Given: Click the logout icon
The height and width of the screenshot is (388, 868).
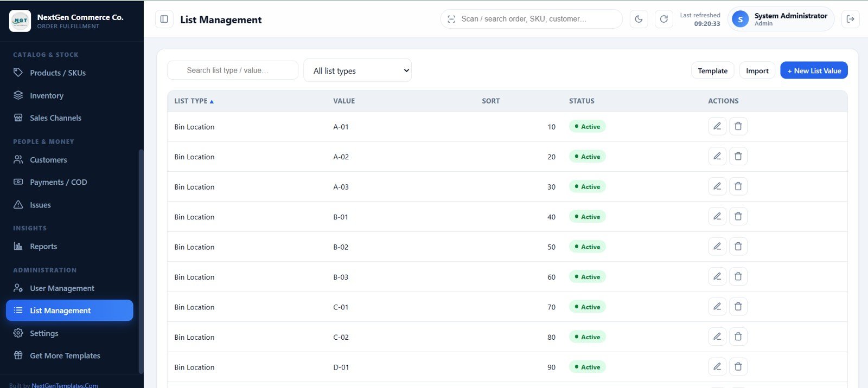Looking at the screenshot, I should [850, 19].
